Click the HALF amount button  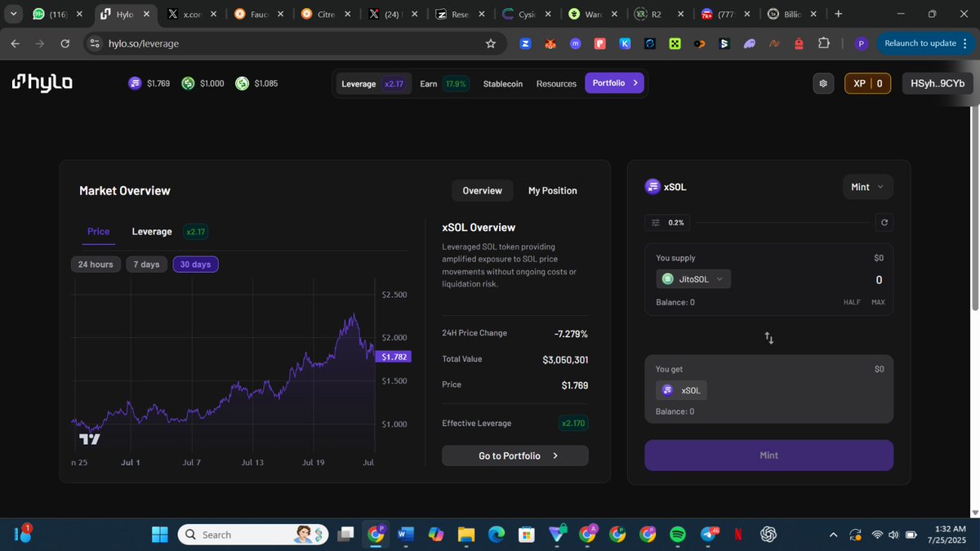(852, 302)
